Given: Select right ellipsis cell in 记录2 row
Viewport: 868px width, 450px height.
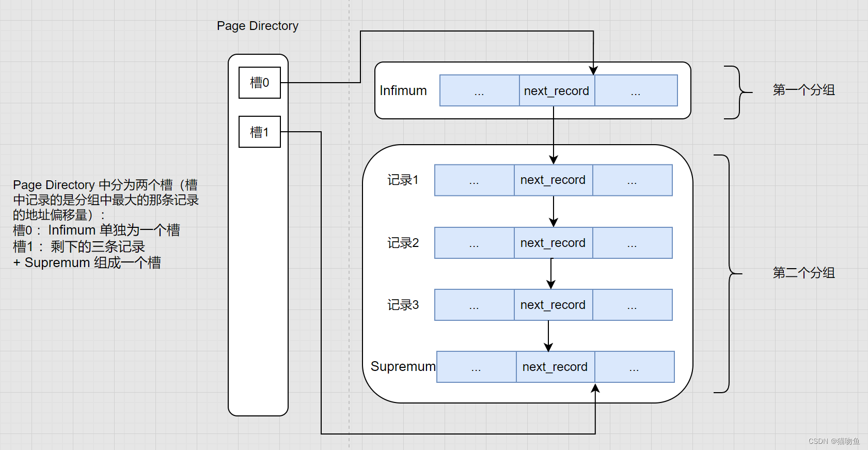Looking at the screenshot, I should tap(633, 243).
